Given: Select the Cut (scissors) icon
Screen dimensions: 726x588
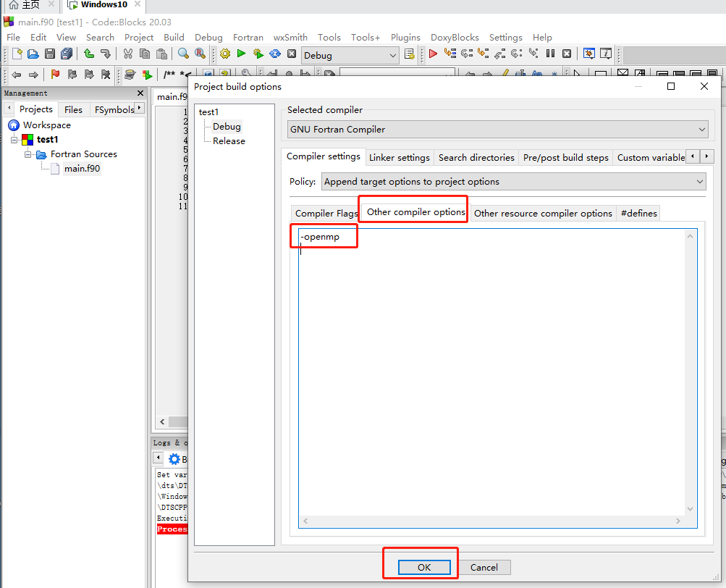Looking at the screenshot, I should click(127, 54).
